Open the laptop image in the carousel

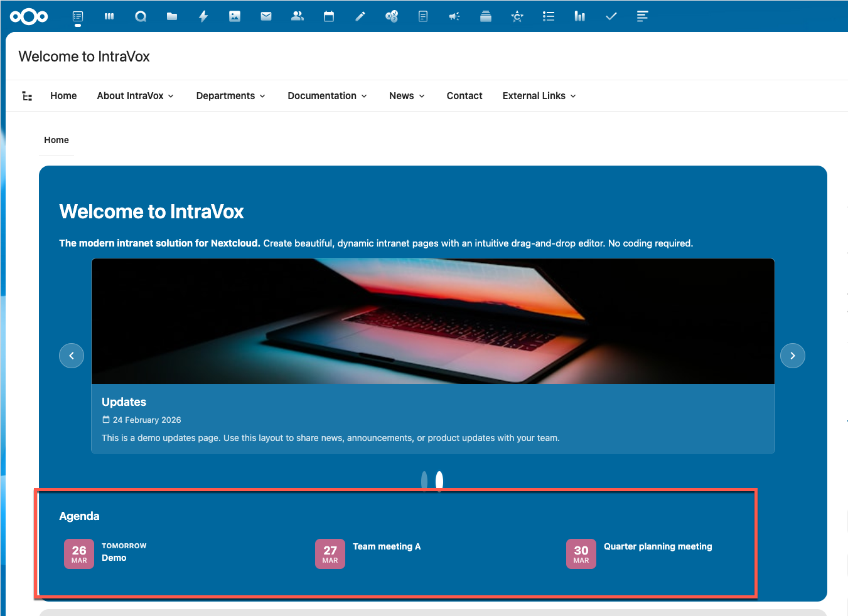point(433,321)
